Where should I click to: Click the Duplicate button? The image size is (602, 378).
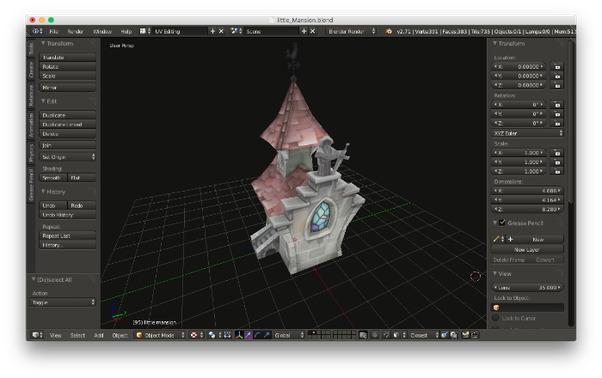pyautogui.click(x=68, y=115)
